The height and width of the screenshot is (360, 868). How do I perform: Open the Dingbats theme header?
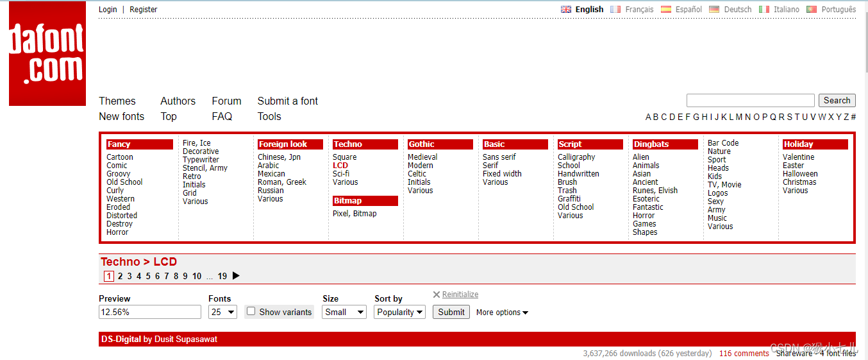pos(665,144)
